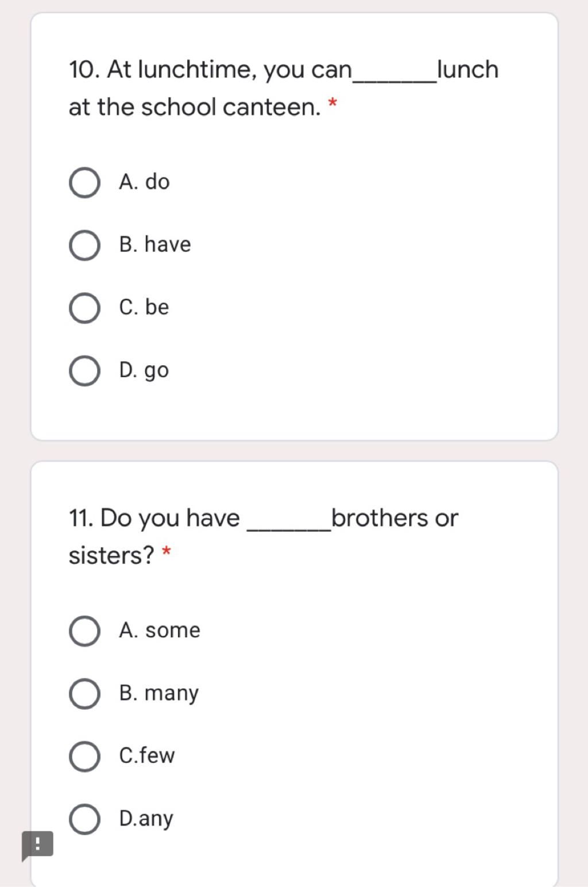Mark the radio circle beside C. be
The width and height of the screenshot is (588, 887).
(x=84, y=308)
